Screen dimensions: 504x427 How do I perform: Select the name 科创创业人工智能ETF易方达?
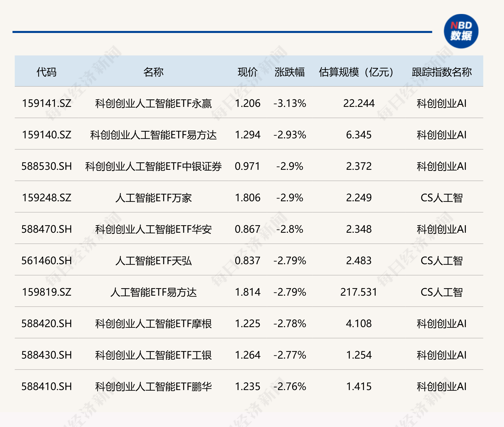click(153, 135)
